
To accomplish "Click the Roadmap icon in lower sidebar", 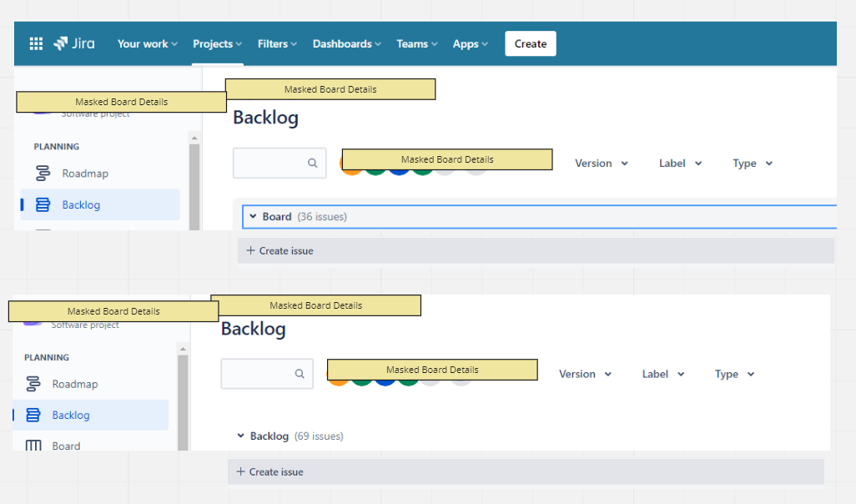I will pyautogui.click(x=33, y=384).
